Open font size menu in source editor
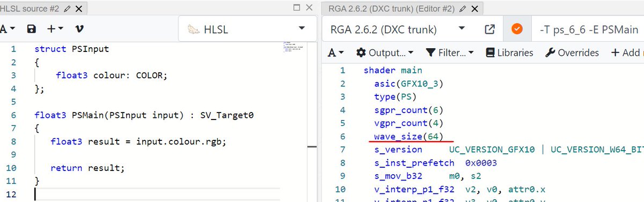 click(x=8, y=29)
